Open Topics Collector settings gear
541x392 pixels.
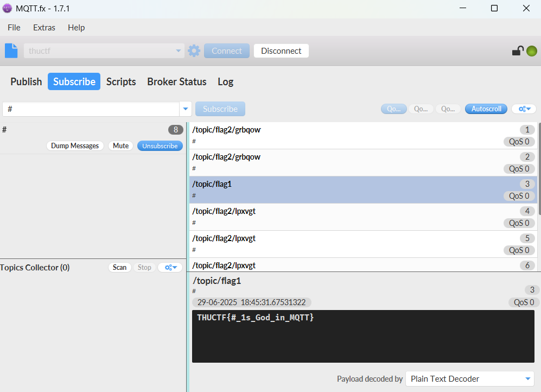170,267
